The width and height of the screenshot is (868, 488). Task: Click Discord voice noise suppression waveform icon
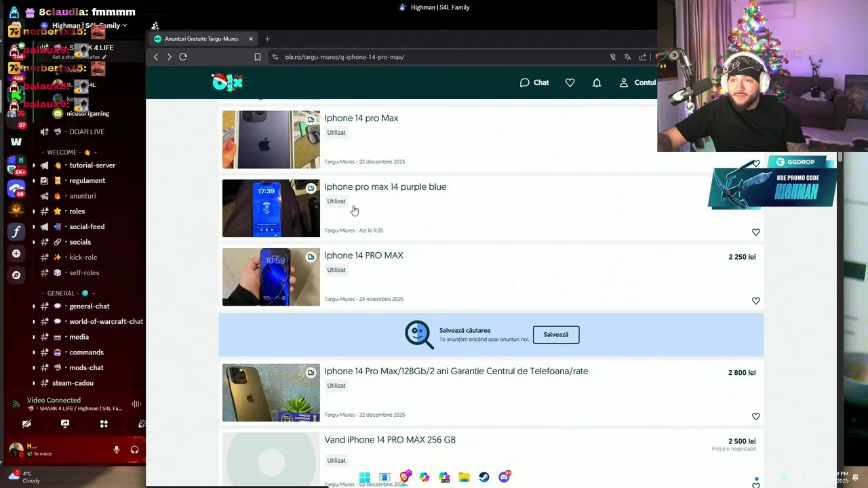point(136,404)
